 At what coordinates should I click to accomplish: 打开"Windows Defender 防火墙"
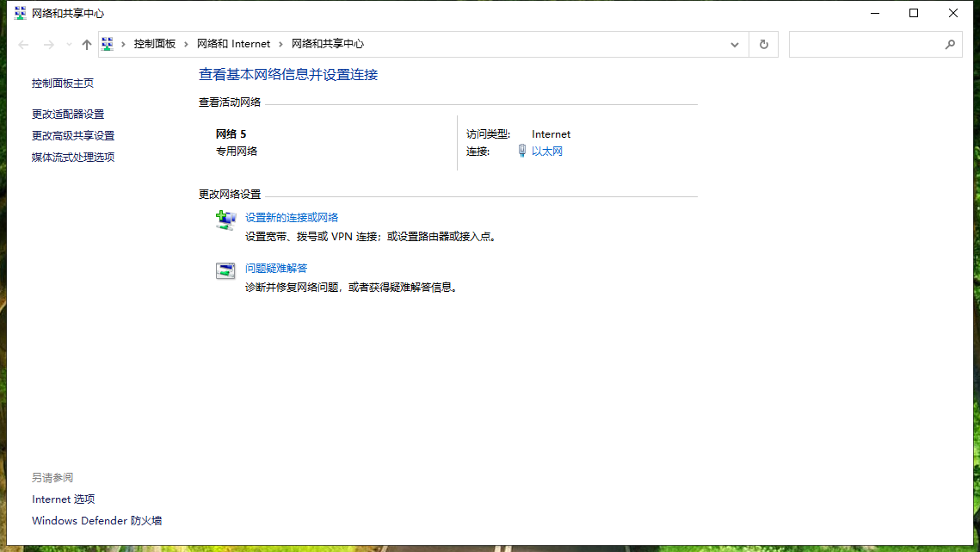96,520
